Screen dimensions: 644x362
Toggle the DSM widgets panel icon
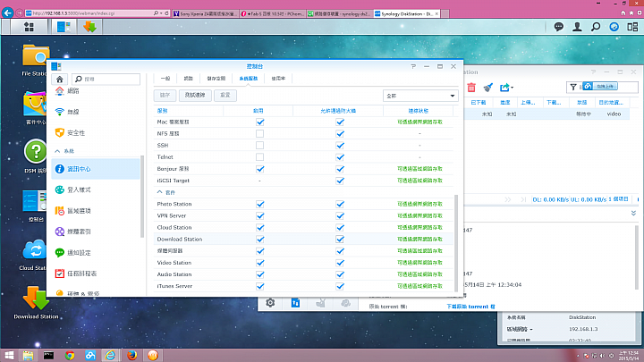[x=632, y=27]
